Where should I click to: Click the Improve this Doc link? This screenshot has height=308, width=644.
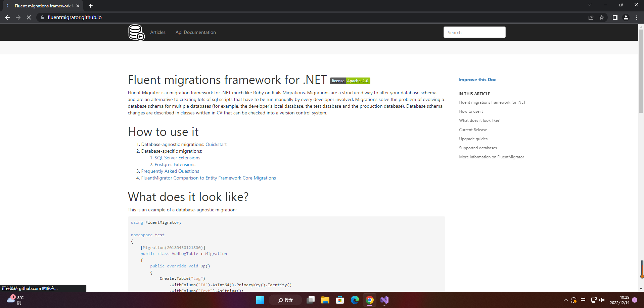click(477, 80)
